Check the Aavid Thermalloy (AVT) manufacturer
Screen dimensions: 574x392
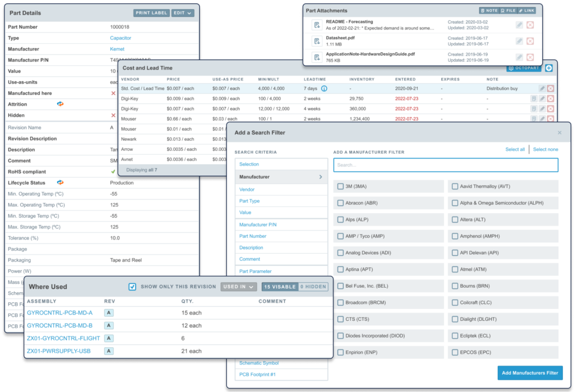[x=455, y=186]
